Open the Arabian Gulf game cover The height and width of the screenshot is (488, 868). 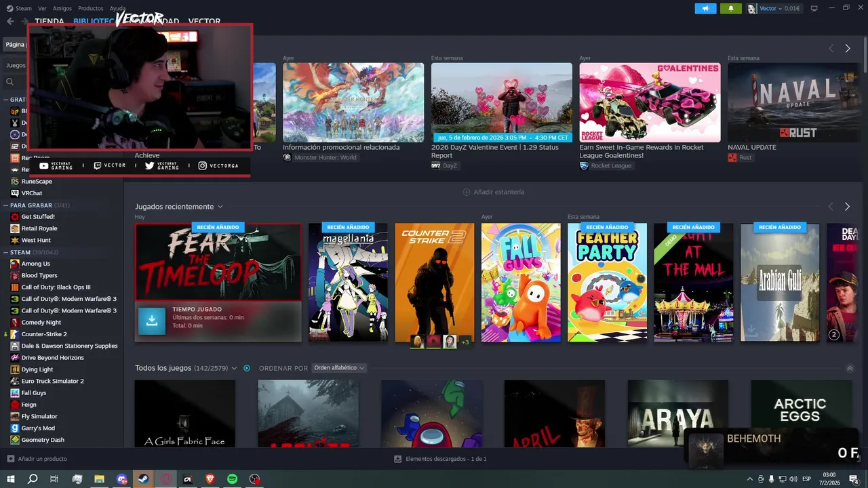click(x=780, y=283)
